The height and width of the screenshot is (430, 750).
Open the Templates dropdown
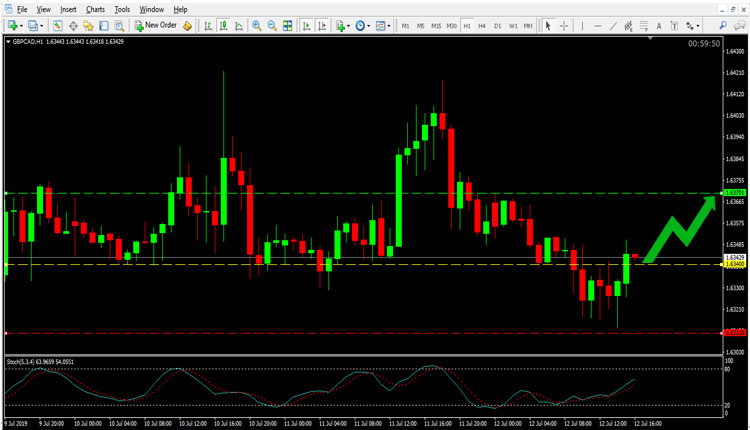pos(384,25)
